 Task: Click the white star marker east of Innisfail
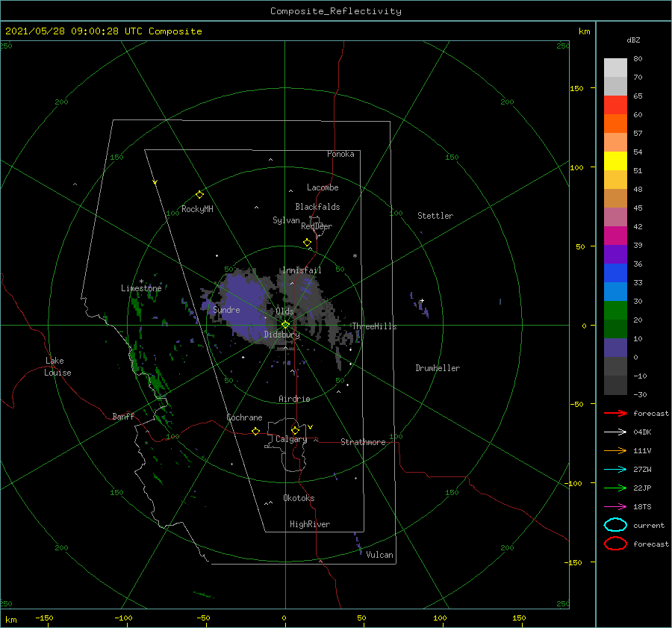pos(355,256)
